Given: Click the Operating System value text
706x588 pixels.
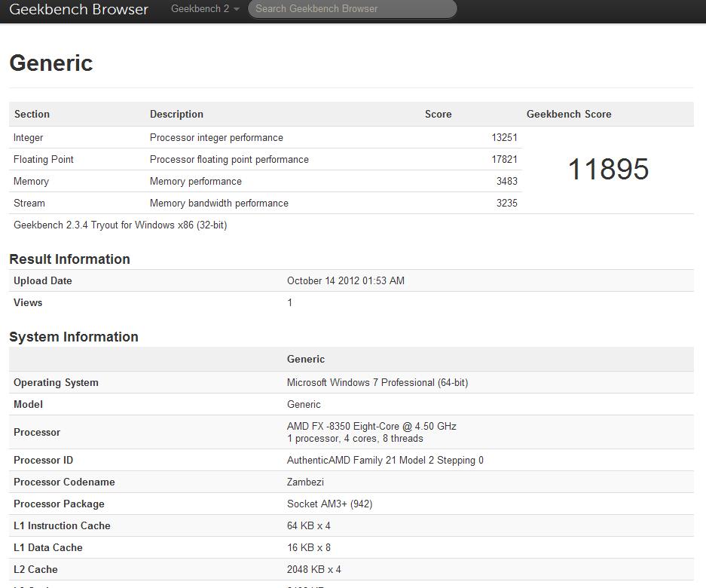Looking at the screenshot, I should click(x=377, y=383).
